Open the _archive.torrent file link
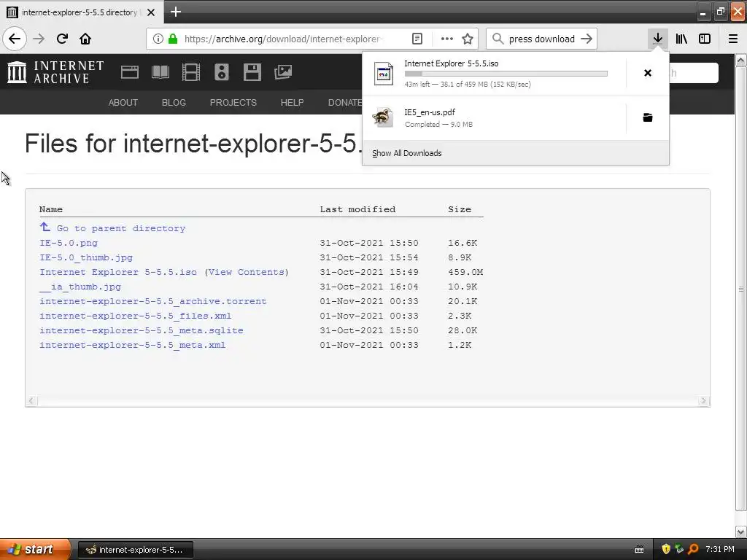Screen dimensions: 747x560 [153, 301]
